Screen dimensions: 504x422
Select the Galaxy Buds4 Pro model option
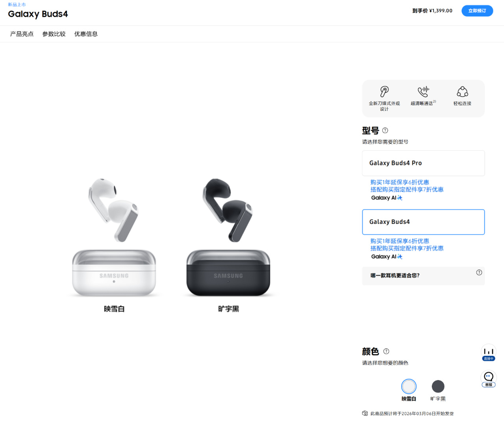(423, 163)
